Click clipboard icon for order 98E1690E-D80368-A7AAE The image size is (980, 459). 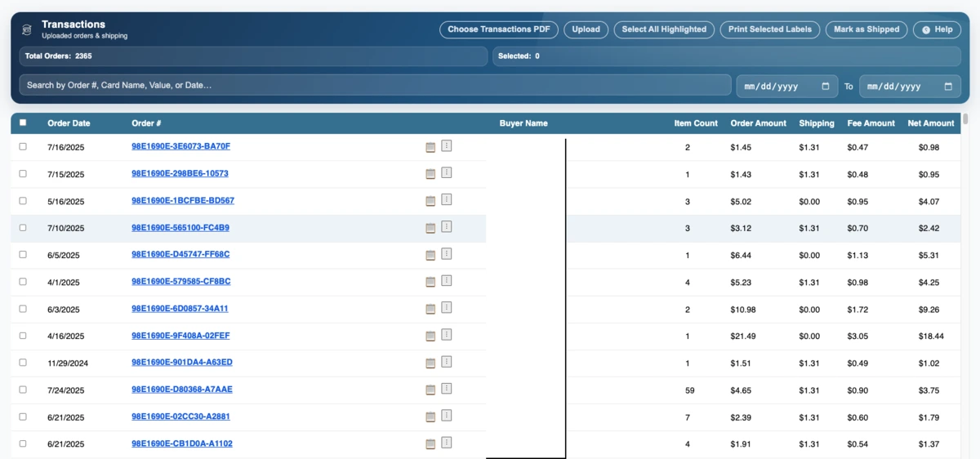coord(430,390)
